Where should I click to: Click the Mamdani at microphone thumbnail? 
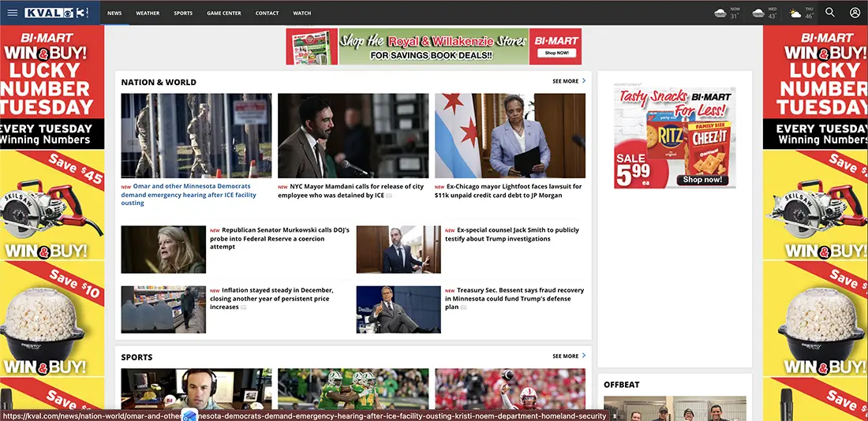(354, 136)
